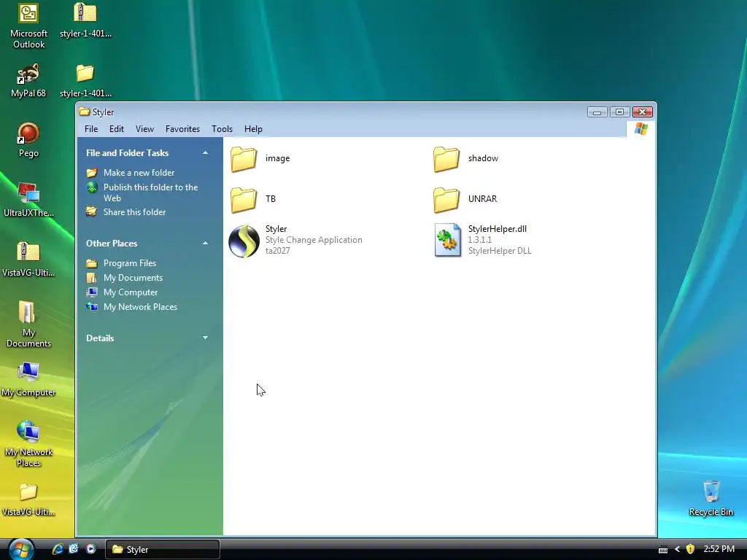Viewport: 747px width, 560px height.
Task: Click the taskbar clock 2:52 PM
Action: (719, 549)
